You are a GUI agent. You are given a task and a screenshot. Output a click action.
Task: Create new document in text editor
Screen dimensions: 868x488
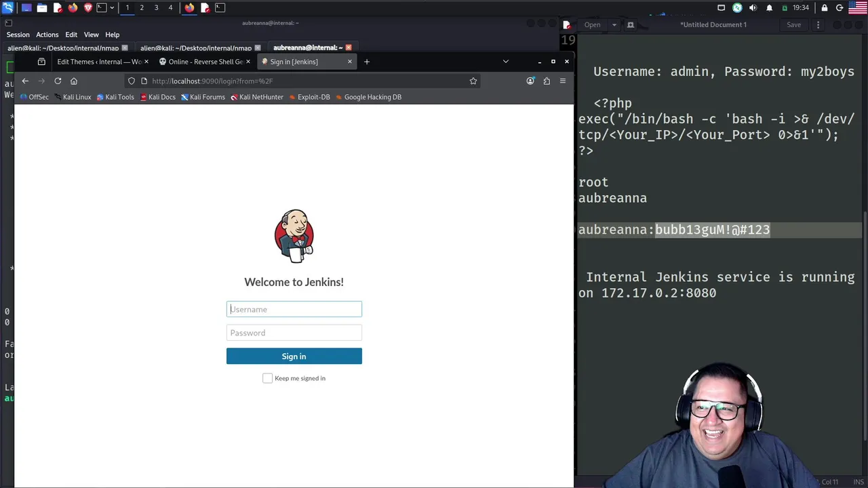631,25
